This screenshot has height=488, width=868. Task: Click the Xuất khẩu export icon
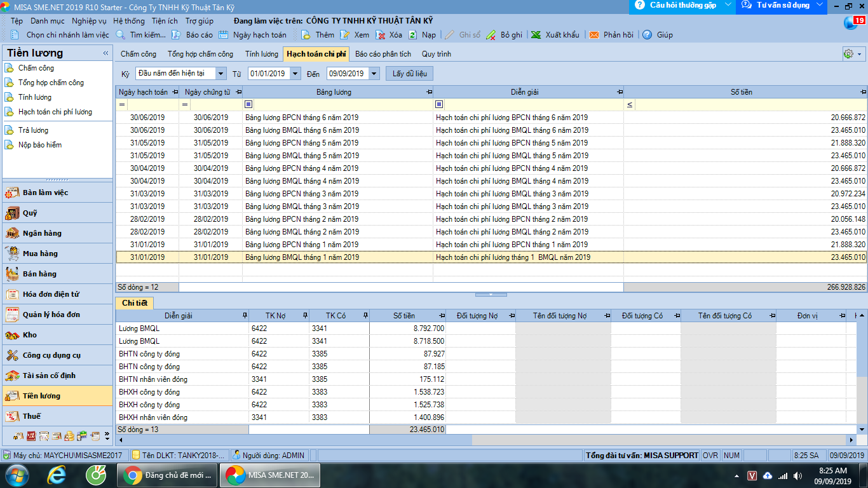536,35
